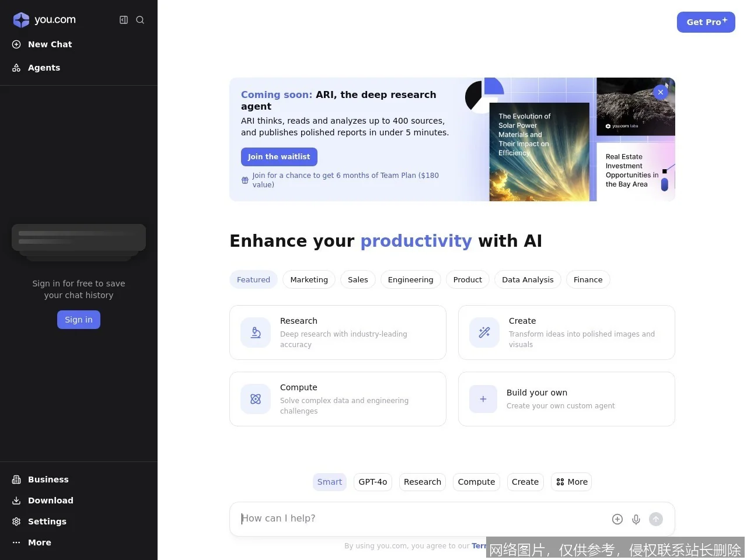
Task: Click the Settings gear icon
Action: (16, 521)
